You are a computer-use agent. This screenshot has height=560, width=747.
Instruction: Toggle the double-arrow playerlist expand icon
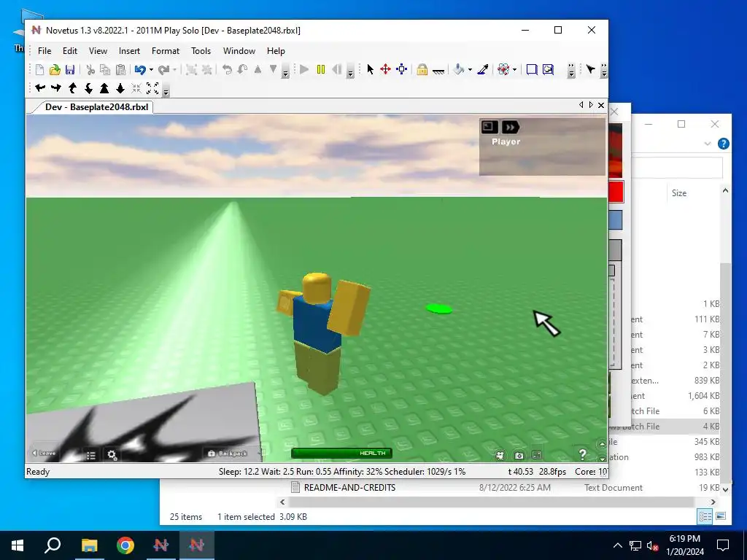pyautogui.click(x=510, y=127)
